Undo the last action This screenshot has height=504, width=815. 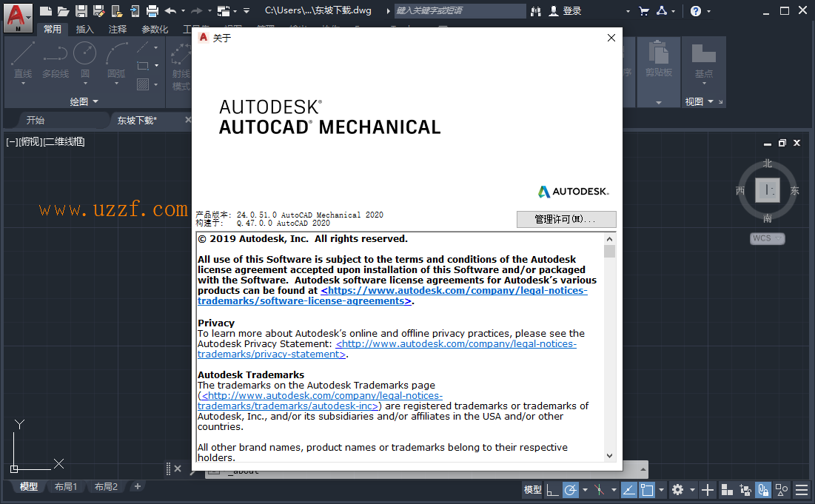click(170, 10)
